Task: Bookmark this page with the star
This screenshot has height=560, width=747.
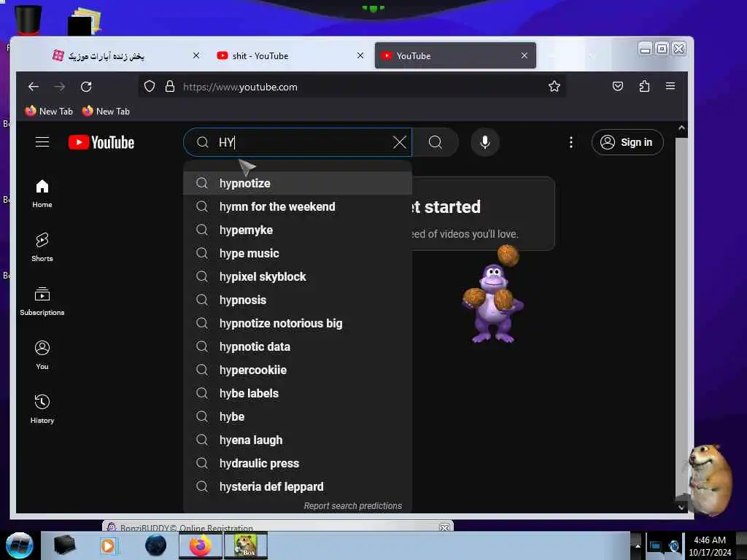Action: coord(554,87)
